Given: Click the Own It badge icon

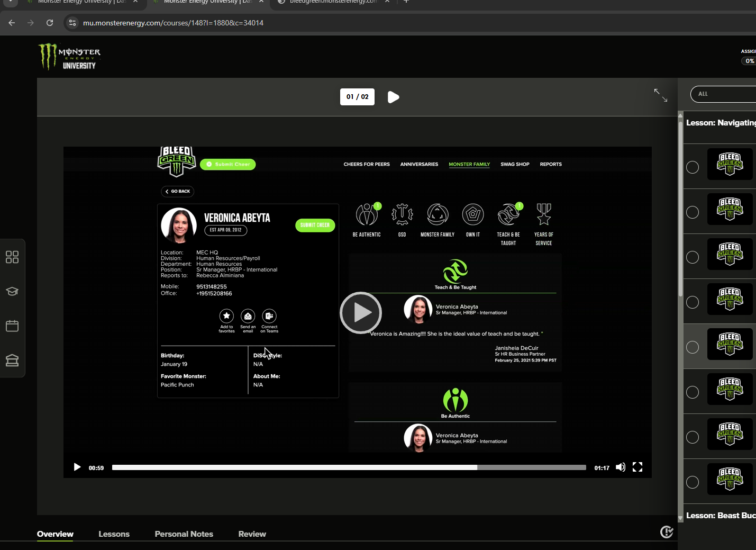Looking at the screenshot, I should [x=473, y=214].
